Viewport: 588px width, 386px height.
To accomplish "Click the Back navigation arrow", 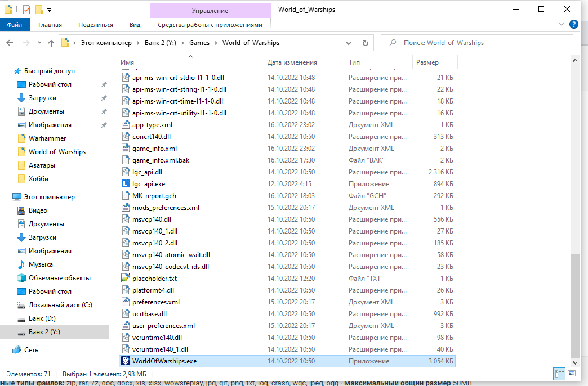I will click(10, 43).
